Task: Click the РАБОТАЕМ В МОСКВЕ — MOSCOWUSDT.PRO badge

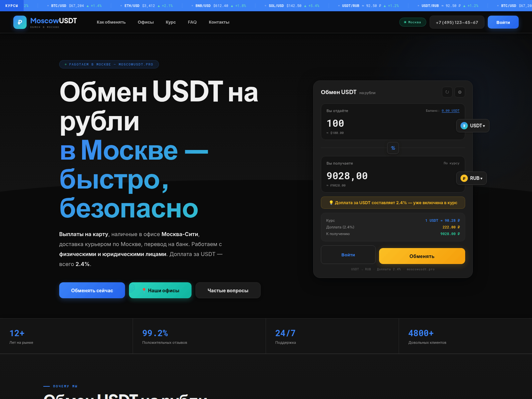Action: [109, 65]
